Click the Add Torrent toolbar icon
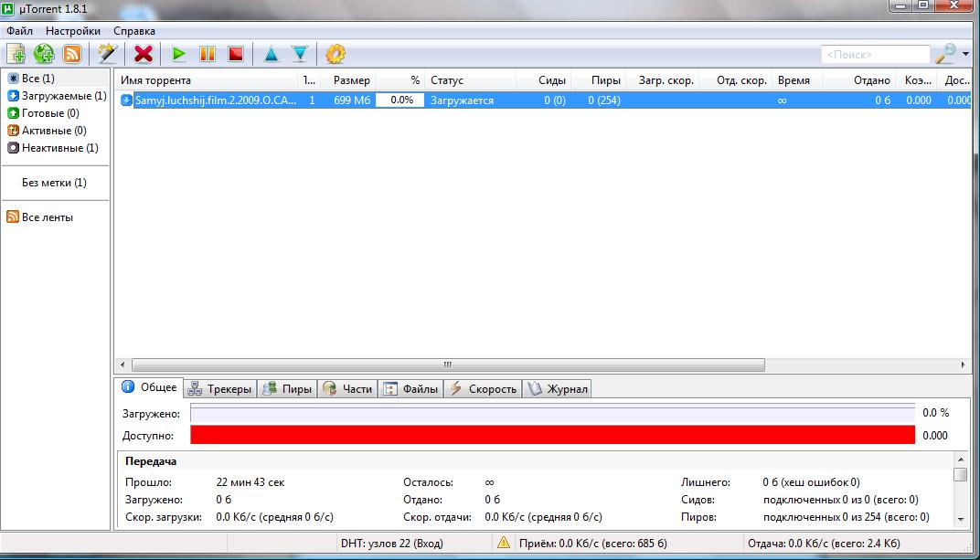Viewport: 980px width, 560px height. click(x=16, y=54)
